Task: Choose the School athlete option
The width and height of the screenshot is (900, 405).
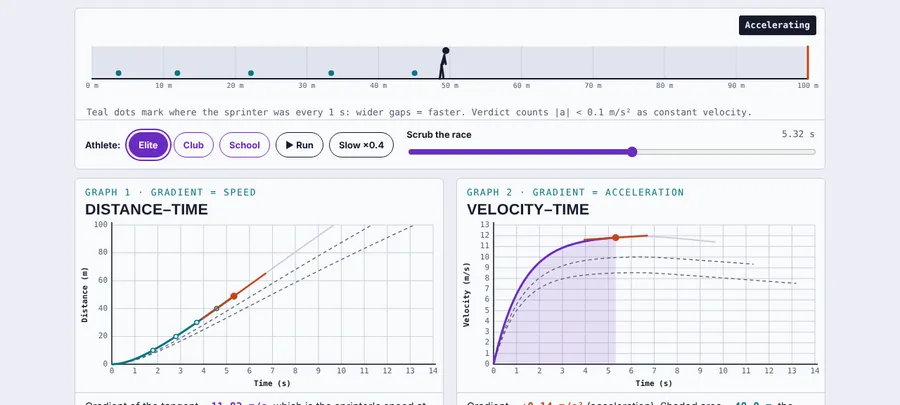Action: point(245,145)
